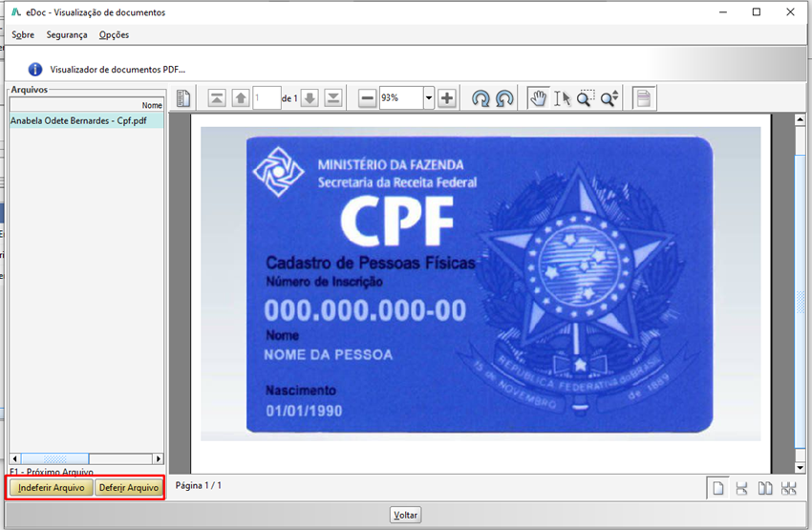Image resolution: width=812 pixels, height=530 pixels.
Task: Select Anabela Odete Bernardes - Cpf.pdf file
Action: click(87, 120)
